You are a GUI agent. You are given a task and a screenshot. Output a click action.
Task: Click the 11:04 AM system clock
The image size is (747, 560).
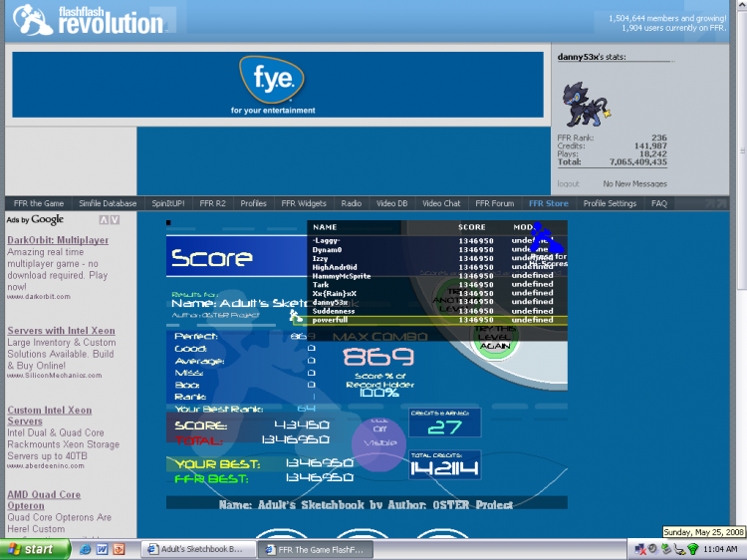point(720,549)
